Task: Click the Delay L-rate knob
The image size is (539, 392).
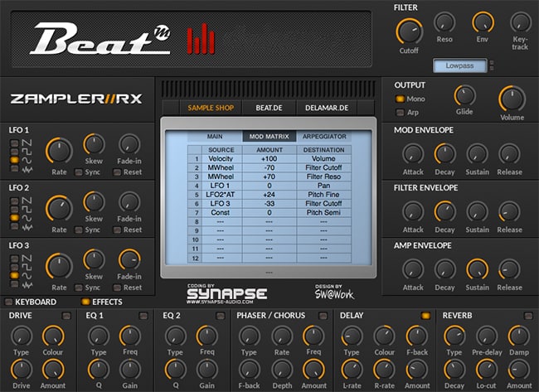Action: coord(352,370)
